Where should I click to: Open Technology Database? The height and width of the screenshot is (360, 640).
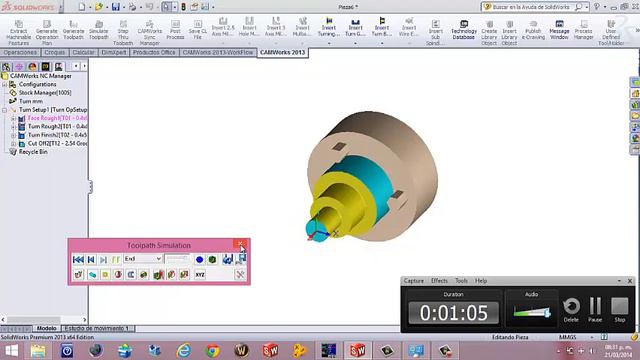(464, 30)
